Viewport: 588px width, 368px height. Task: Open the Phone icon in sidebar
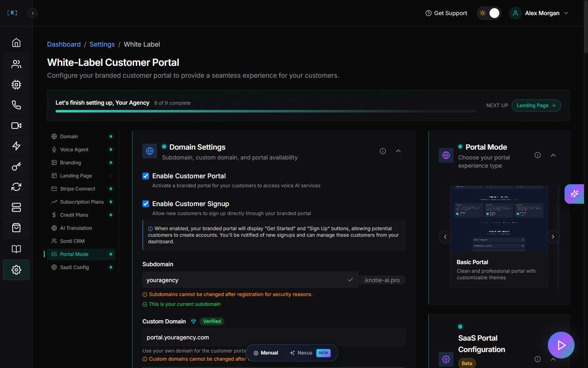(x=16, y=105)
